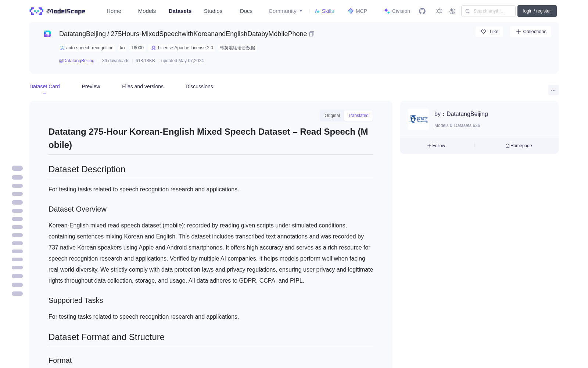Go to Home in the navigation
The width and height of the screenshot is (588, 368).
114,11
